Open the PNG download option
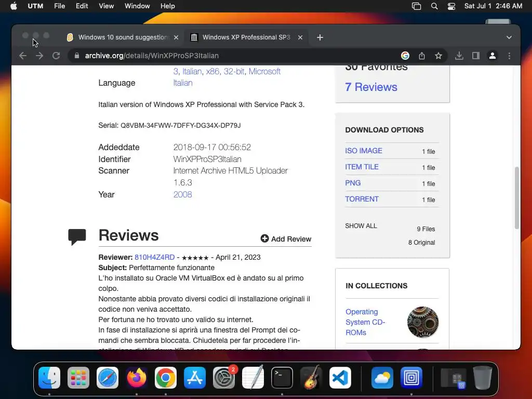The height and width of the screenshot is (399, 532). 353,183
